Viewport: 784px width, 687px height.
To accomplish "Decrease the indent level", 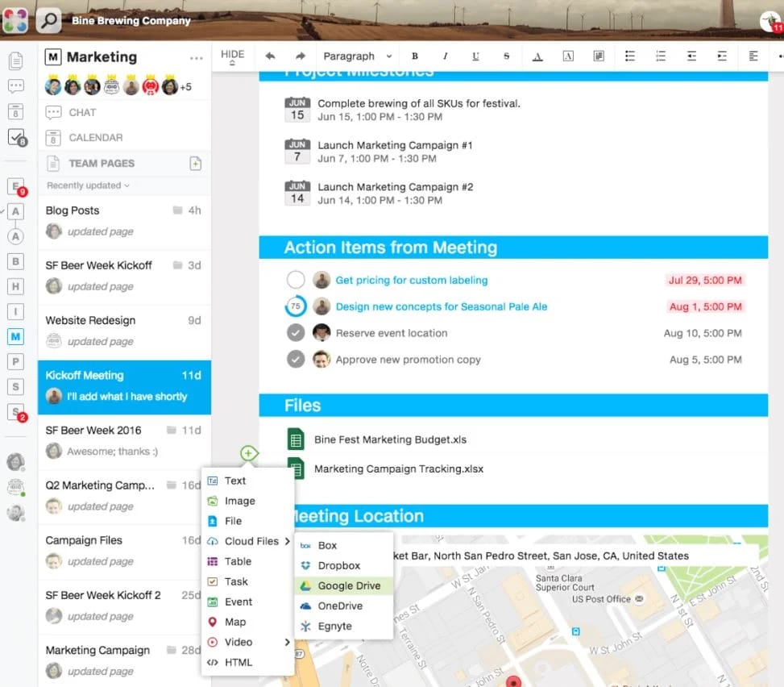I will pyautogui.click(x=691, y=56).
